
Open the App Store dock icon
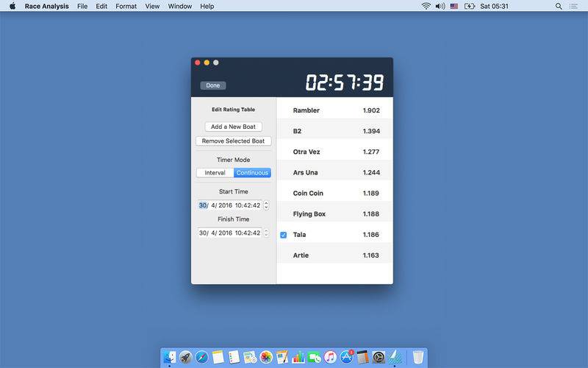pyautogui.click(x=346, y=357)
